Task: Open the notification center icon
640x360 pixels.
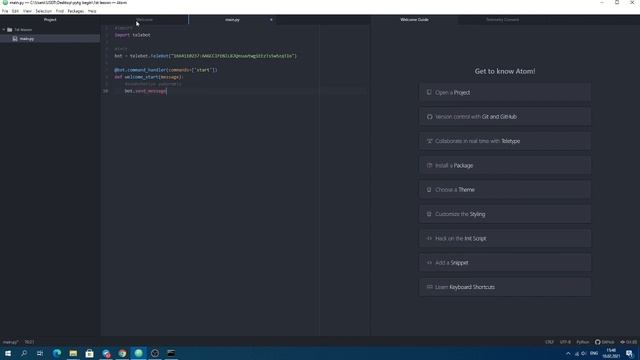Action: 629,353
